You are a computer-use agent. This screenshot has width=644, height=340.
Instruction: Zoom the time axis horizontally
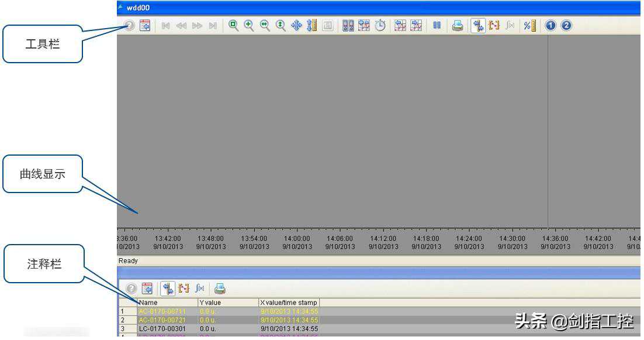[265, 26]
